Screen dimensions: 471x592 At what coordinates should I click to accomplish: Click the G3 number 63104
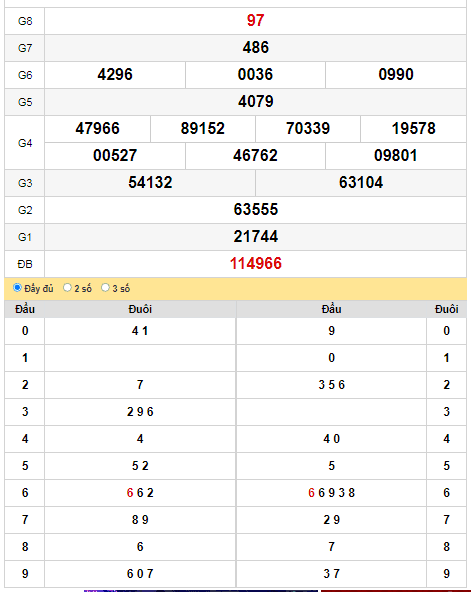click(361, 182)
